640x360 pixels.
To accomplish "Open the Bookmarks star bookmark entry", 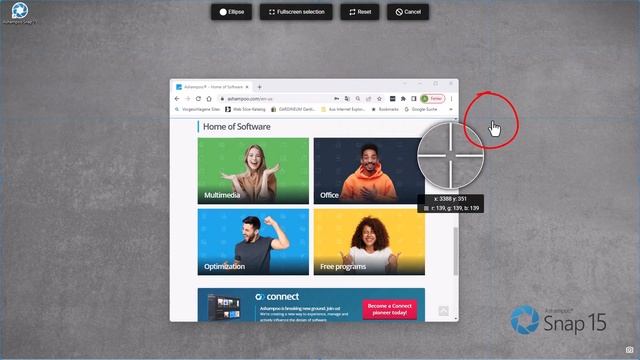I will pyautogui.click(x=385, y=109).
